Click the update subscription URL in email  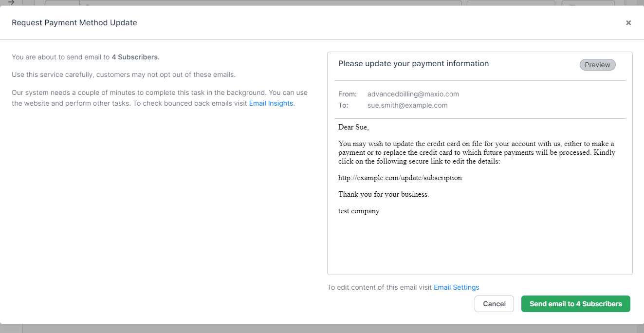[400, 178]
